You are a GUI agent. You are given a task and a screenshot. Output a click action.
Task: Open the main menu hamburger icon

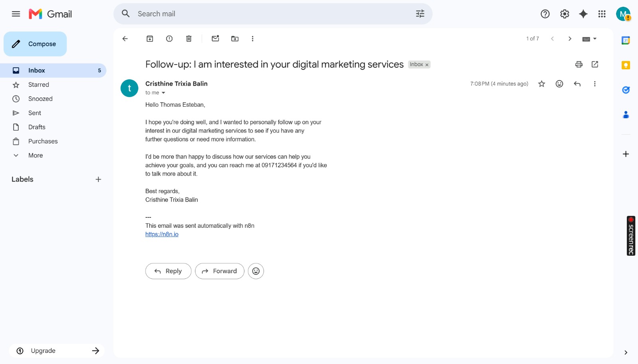coord(16,14)
